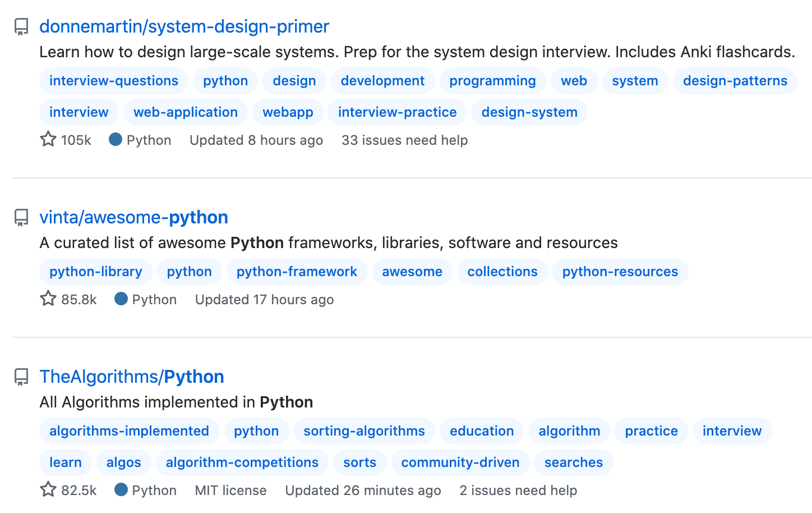Open '2 issues need help' link
812x513 pixels.
tap(518, 490)
